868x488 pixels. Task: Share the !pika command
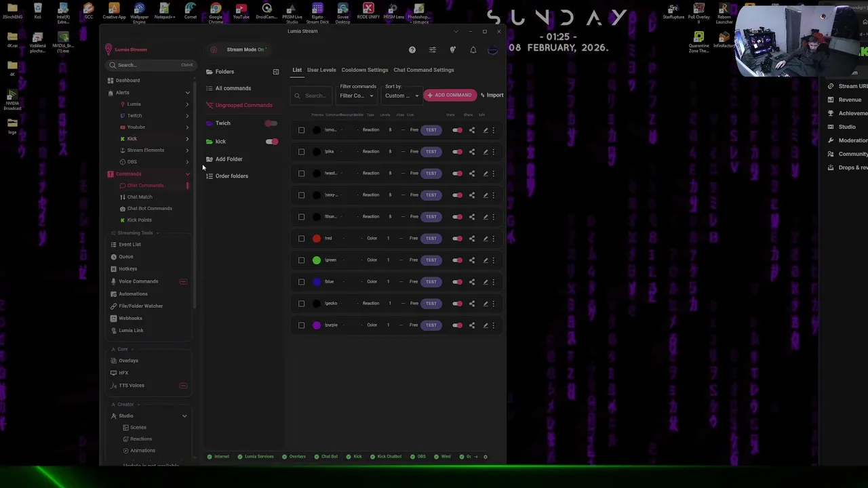tap(472, 151)
